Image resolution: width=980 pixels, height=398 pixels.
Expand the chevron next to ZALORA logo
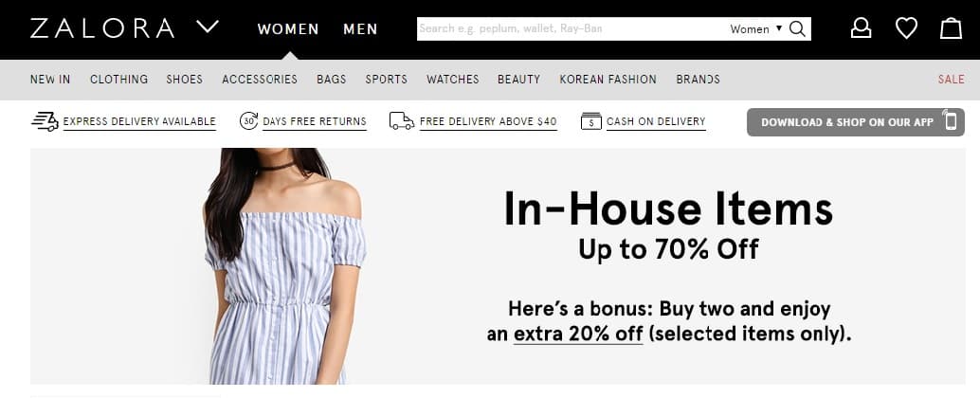[207, 27]
